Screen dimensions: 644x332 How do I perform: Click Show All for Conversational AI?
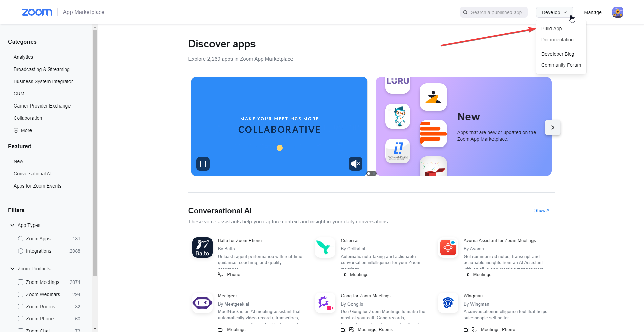point(543,210)
